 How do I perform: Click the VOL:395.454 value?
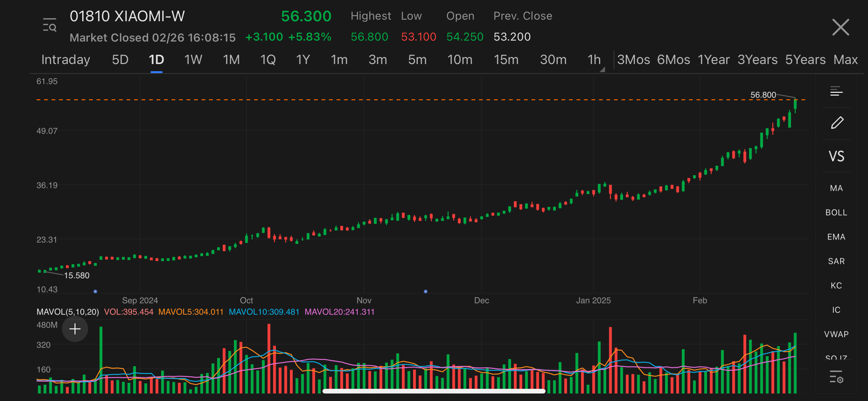coord(128,312)
